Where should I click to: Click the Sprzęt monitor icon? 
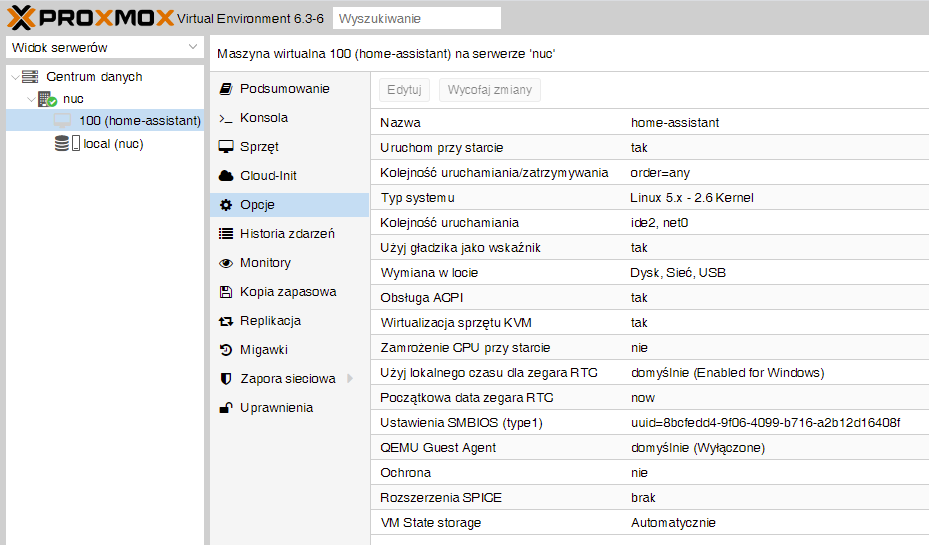coord(226,147)
